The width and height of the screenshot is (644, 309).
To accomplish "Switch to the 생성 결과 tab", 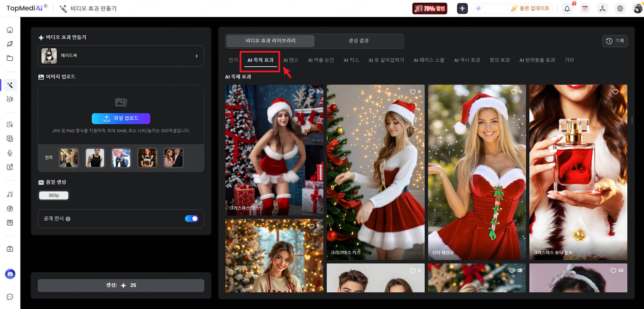I will (359, 40).
